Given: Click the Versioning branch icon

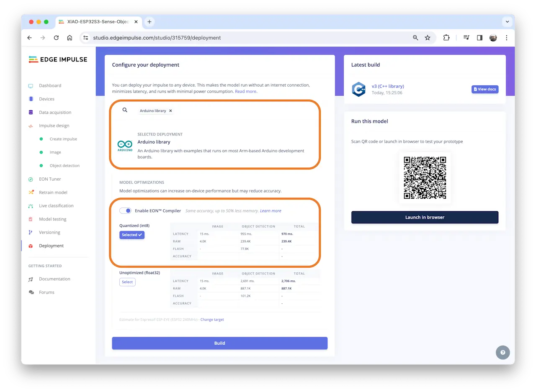Looking at the screenshot, I should click(31, 233).
